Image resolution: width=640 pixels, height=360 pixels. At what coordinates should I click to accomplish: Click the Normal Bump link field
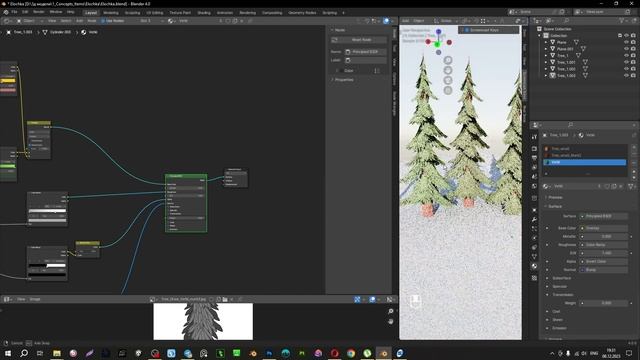[603, 270]
